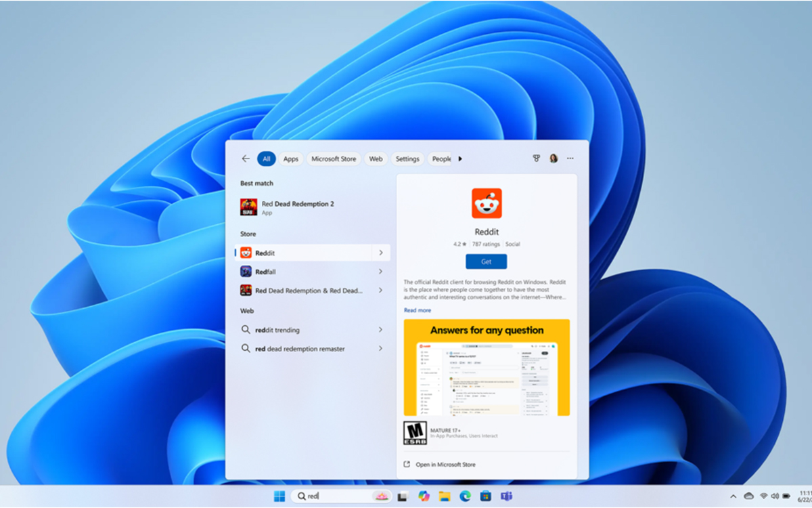Enable the Settings search filter
Screen dimensions: 812x508
(407, 158)
